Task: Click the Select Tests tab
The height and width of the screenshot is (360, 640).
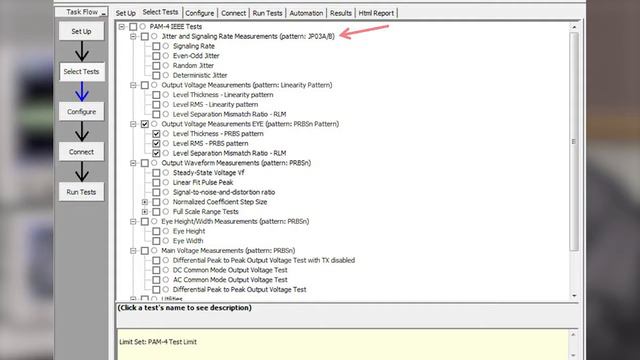Action: tap(160, 12)
